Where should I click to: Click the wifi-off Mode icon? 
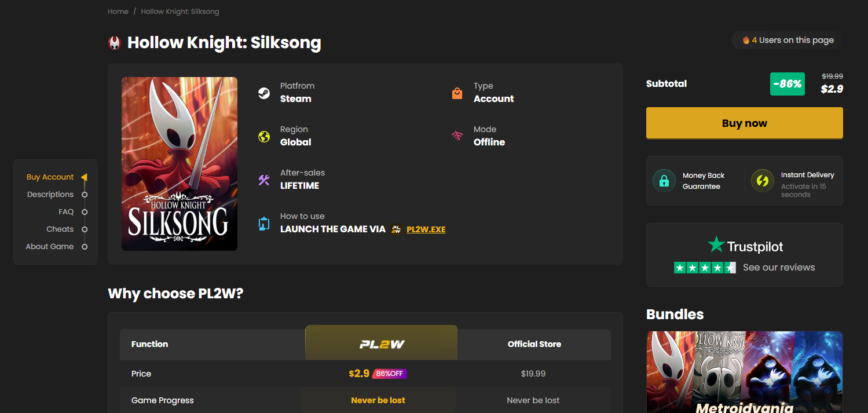click(457, 136)
